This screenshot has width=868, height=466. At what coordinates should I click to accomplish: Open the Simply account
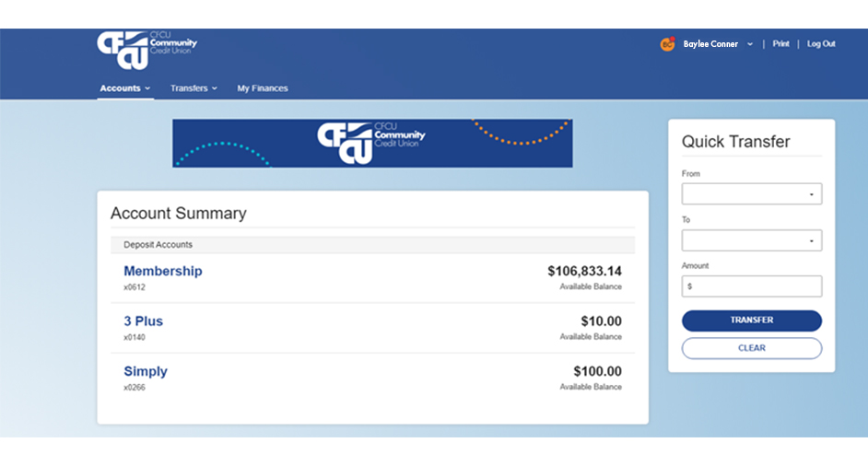146,371
